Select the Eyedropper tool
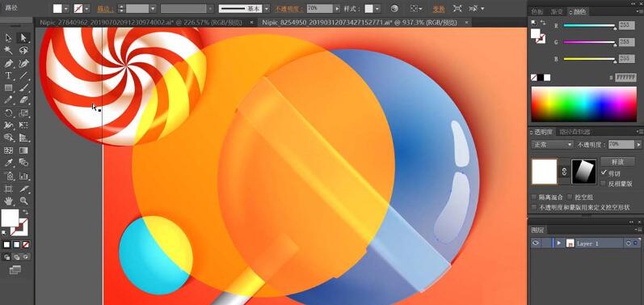This screenshot has height=305, width=644. (x=8, y=163)
